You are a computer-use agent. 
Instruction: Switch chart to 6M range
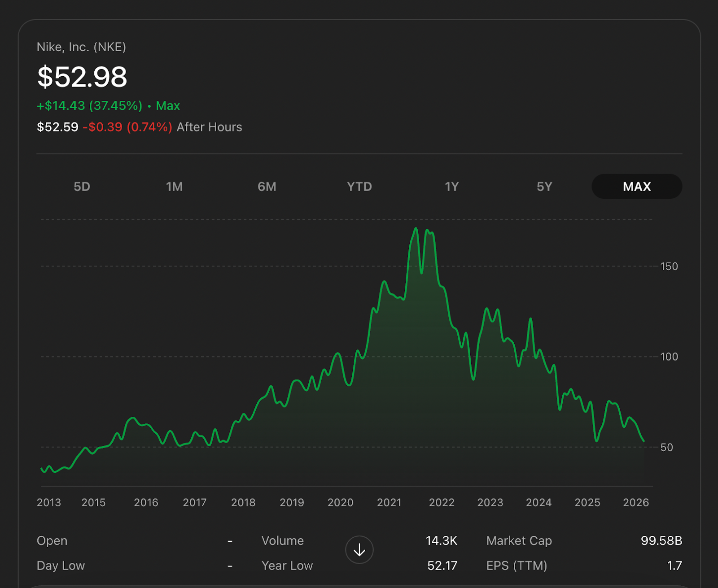[x=267, y=187]
